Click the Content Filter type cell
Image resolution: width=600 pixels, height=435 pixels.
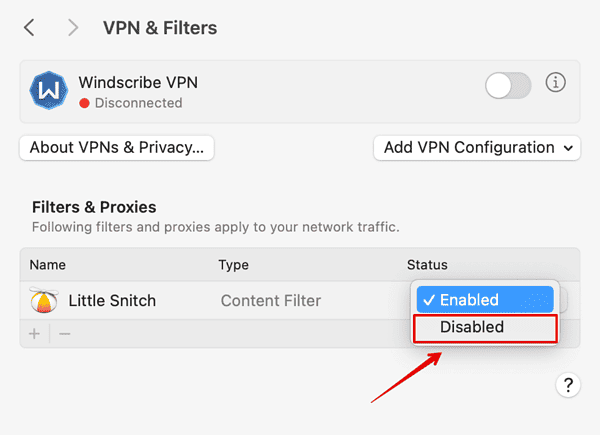[270, 300]
